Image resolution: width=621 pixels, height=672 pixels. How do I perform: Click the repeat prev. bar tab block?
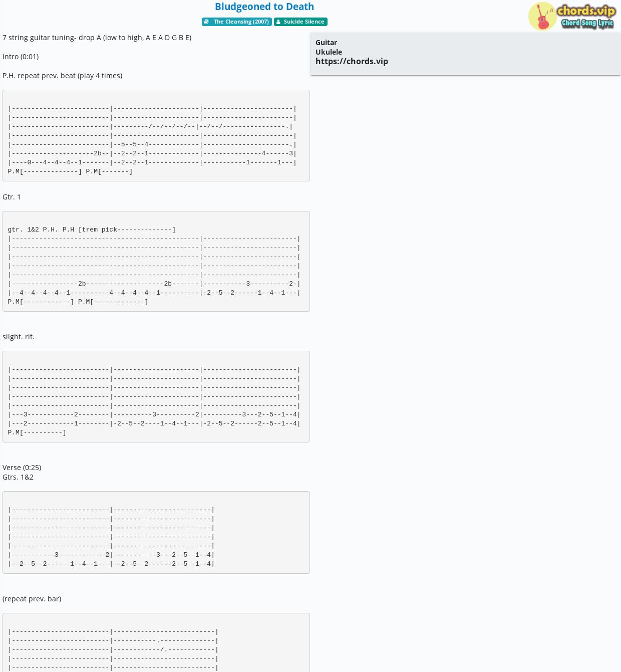tap(156, 642)
